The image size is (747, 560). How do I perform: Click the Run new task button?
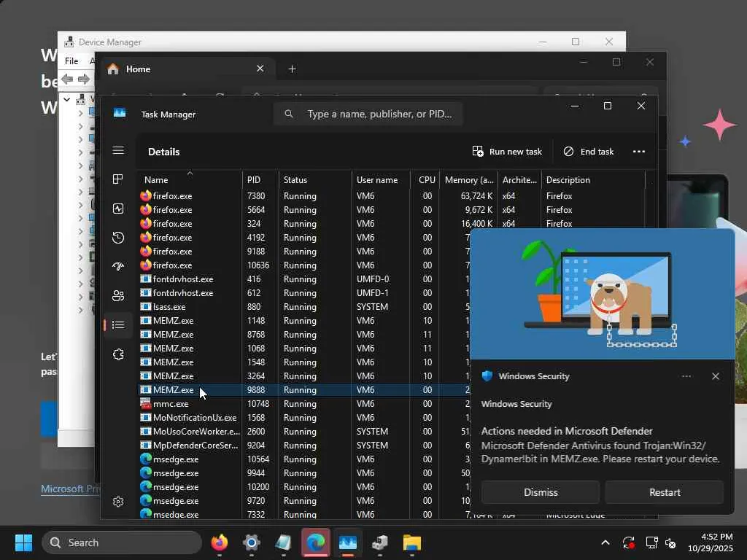(x=507, y=152)
